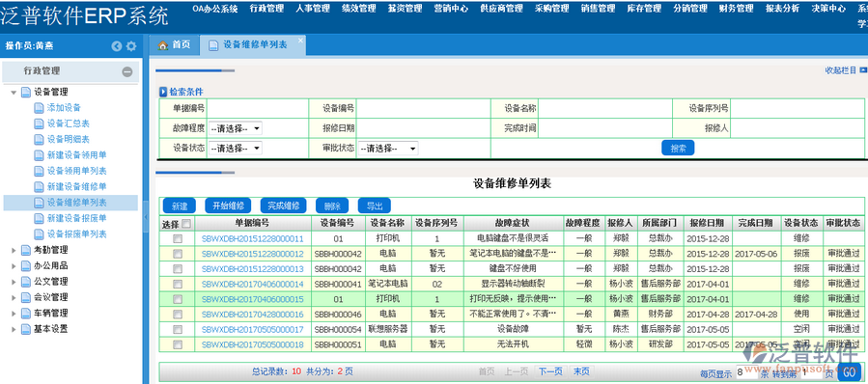The height and width of the screenshot is (384, 868).
Task: Click the 下一页 pagination link
Action: point(550,371)
